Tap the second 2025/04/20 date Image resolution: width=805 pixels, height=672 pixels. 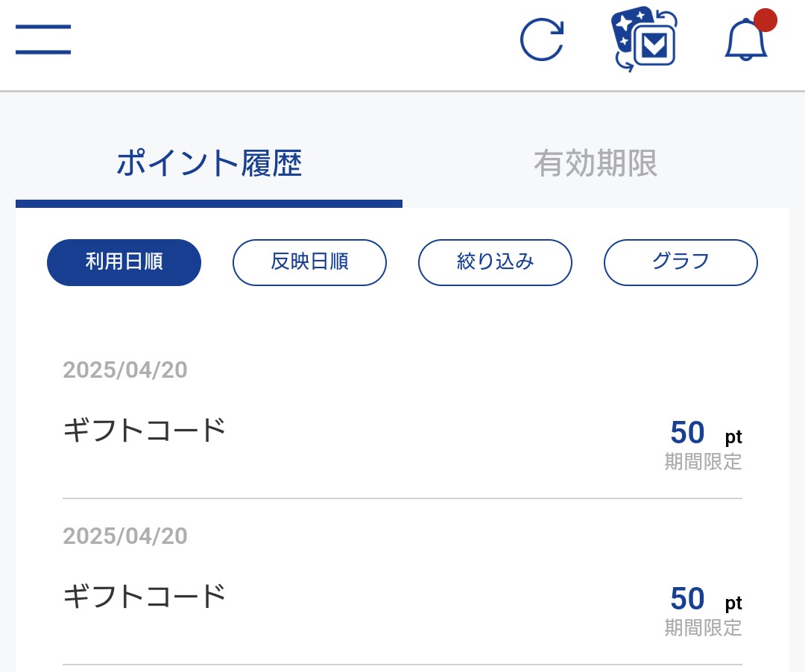(x=125, y=536)
